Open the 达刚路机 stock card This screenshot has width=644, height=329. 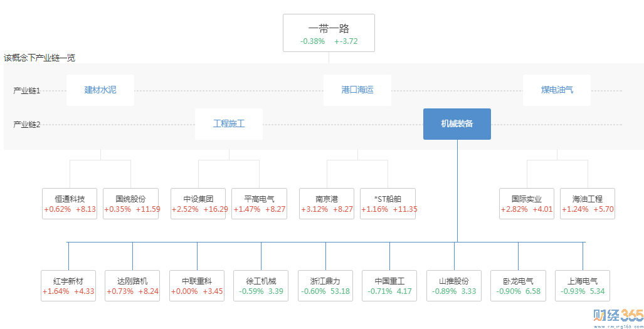click(x=132, y=286)
